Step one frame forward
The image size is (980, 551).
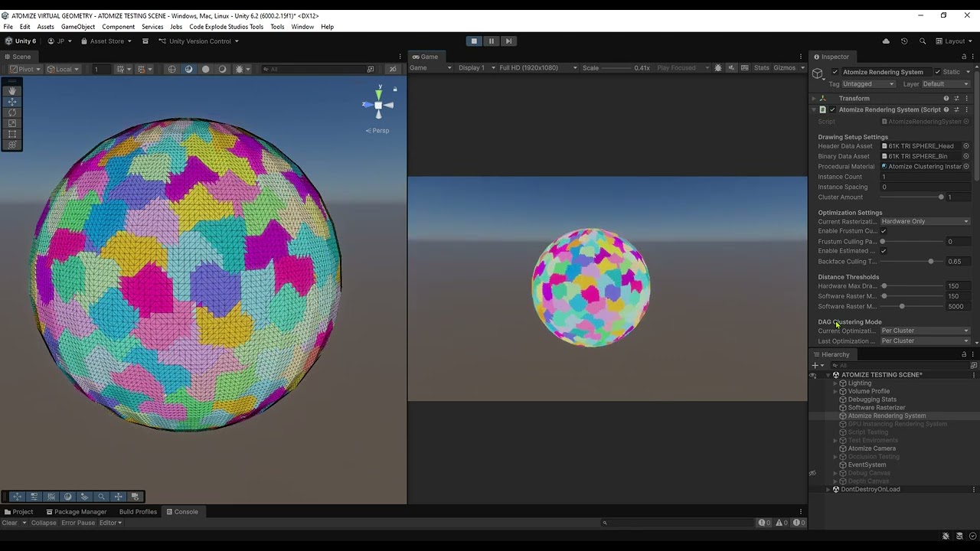click(508, 41)
